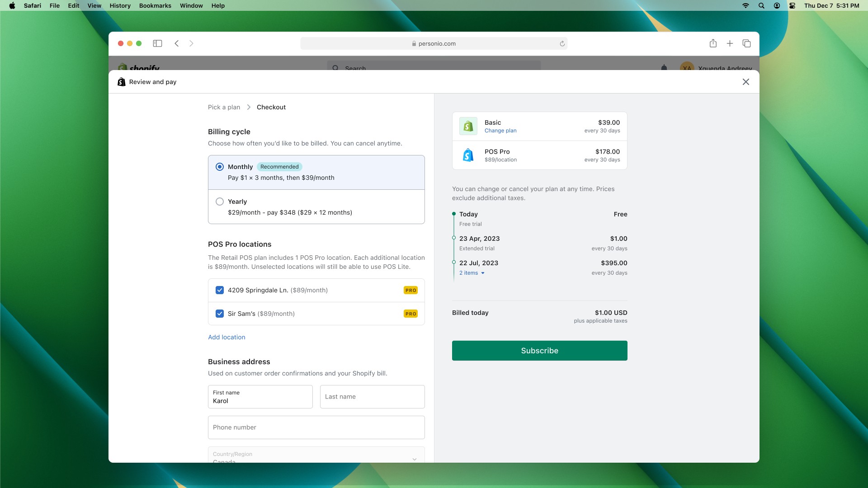Click the Phone number field
The width and height of the screenshot is (868, 488).
tap(316, 427)
